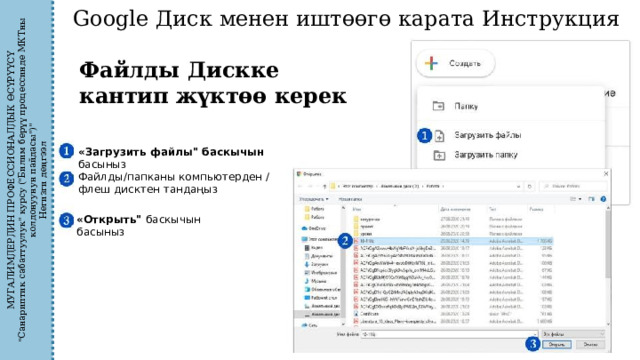Click the colorful plus icon on Создать
This screenshot has height=360, width=640.
[x=431, y=63]
